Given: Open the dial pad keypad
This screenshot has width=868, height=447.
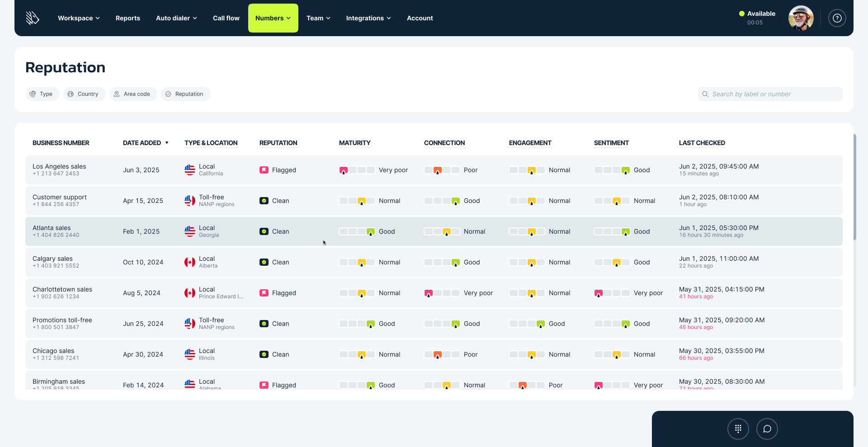Looking at the screenshot, I should pyautogui.click(x=738, y=429).
